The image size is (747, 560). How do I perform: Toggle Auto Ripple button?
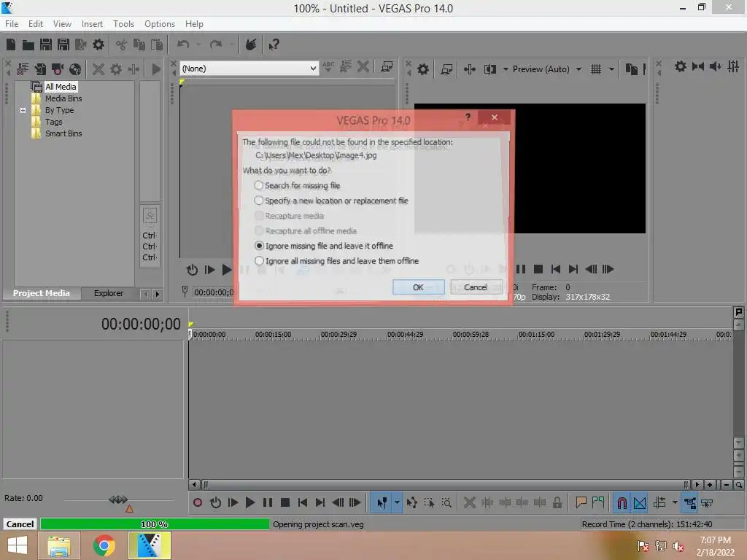click(659, 502)
